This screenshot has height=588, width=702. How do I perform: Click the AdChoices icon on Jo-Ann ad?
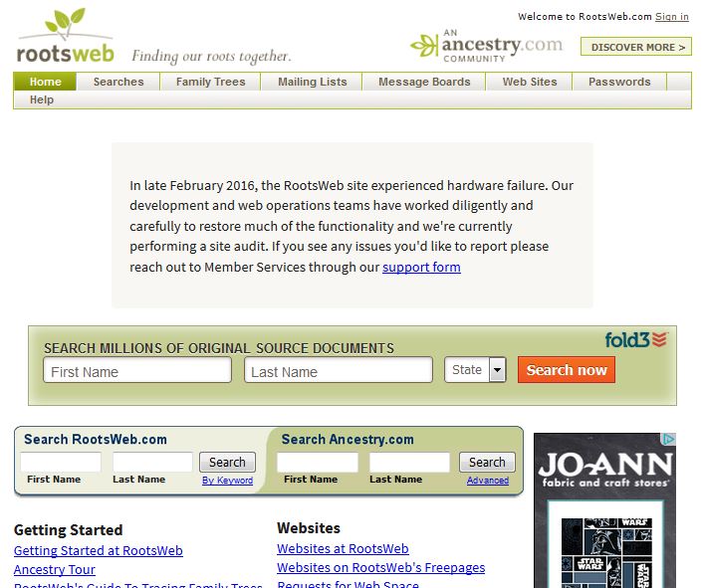click(669, 439)
